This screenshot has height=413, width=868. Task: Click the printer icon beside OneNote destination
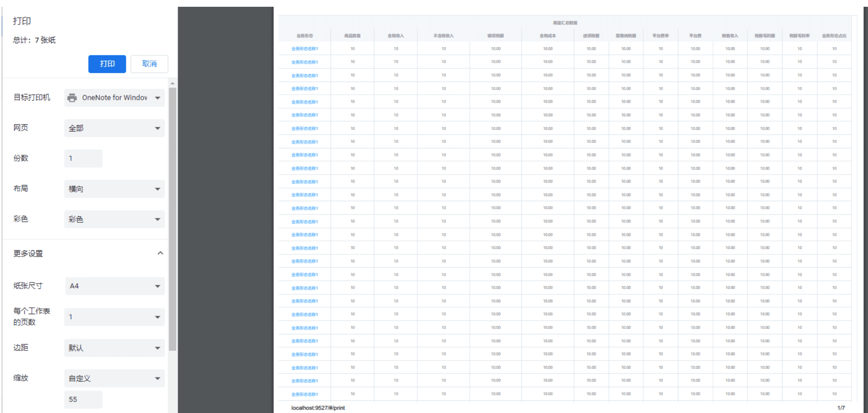[x=72, y=98]
